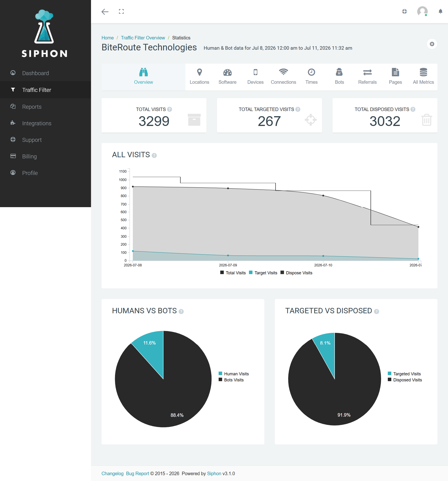Viewport: 448px width, 481px height.
Task: Click the Humans vs Bots help icon
Action: tap(181, 311)
